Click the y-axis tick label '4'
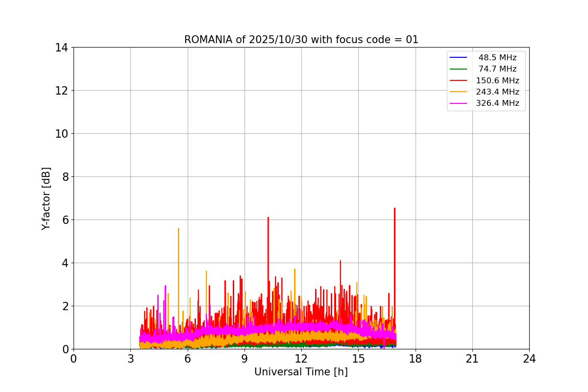The width and height of the screenshot is (588, 392). pyautogui.click(x=65, y=263)
